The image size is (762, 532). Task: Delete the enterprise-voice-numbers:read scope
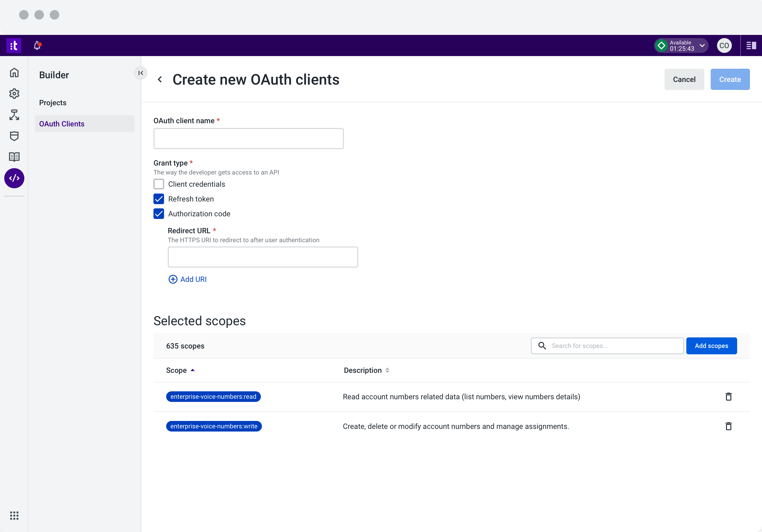point(728,397)
